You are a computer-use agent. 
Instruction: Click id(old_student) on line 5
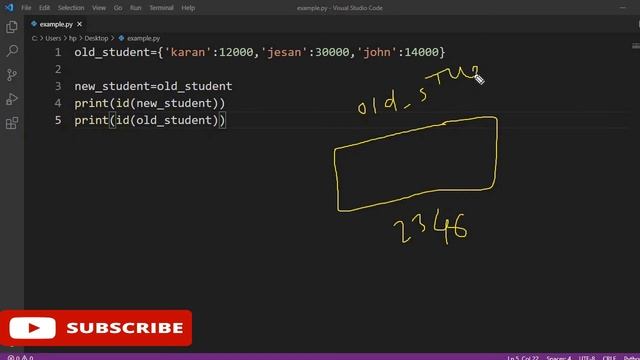tap(167, 120)
